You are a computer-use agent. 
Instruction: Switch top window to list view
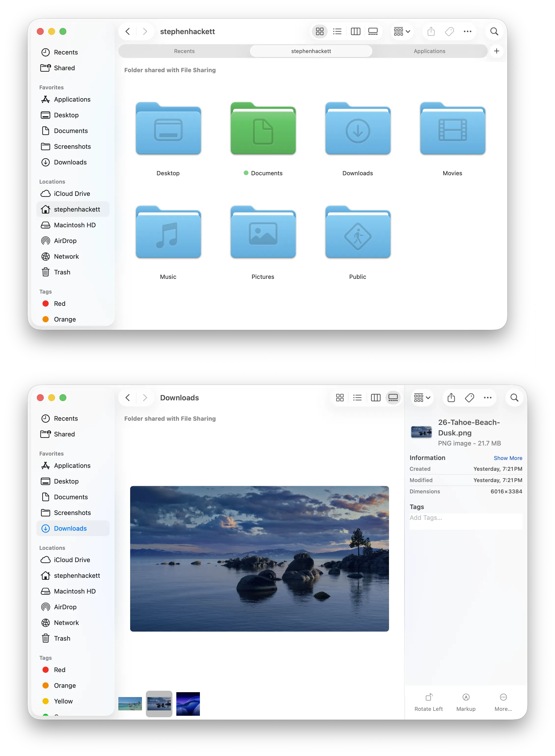[x=337, y=32]
